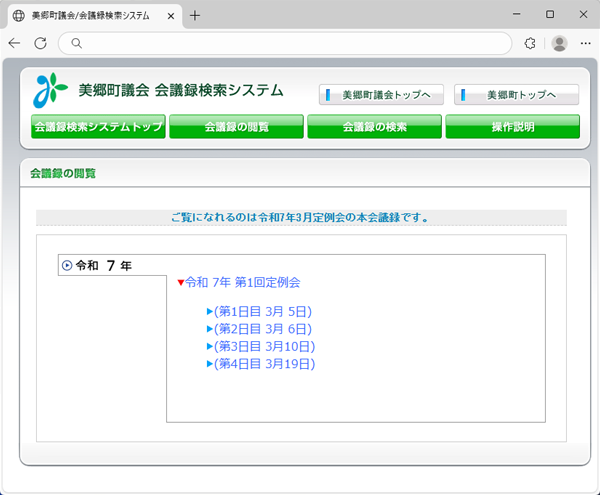Click the blue arrow beside 第2日目
The width and height of the screenshot is (600, 495).
[x=210, y=329]
